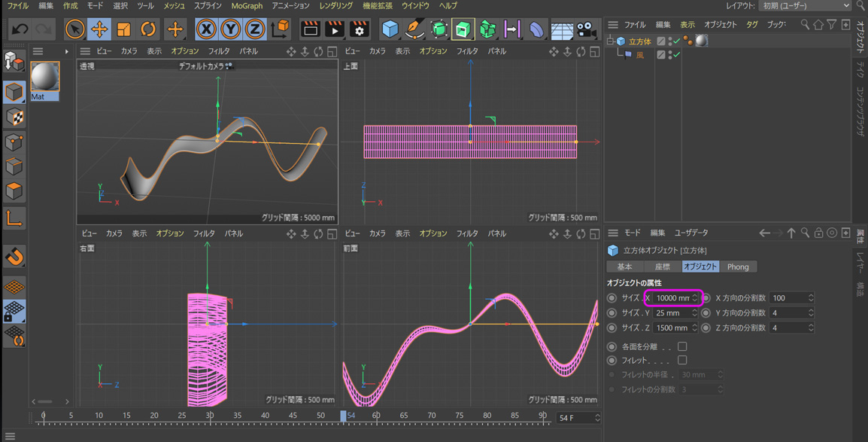868x442 pixels.
Task: Select the 風 object in object manager
Action: (x=640, y=55)
